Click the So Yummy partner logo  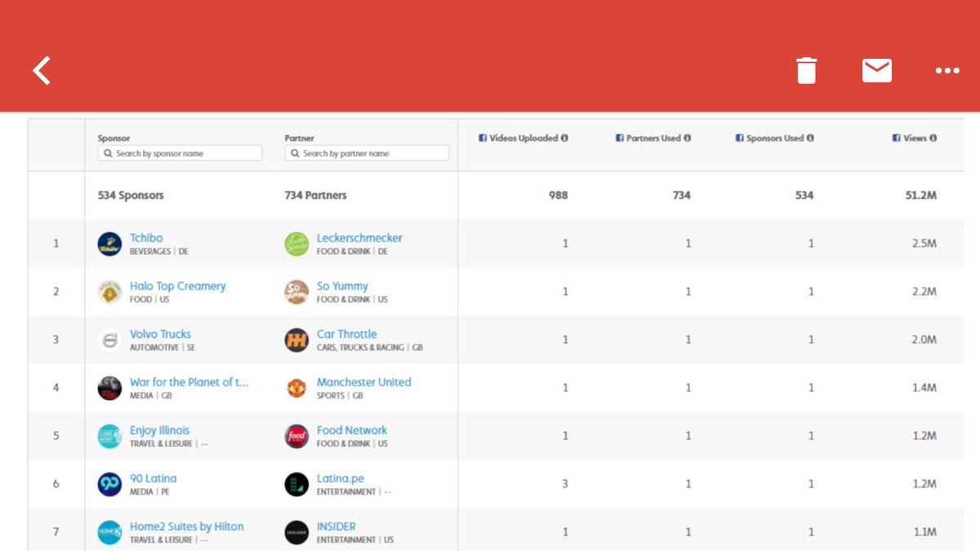click(x=296, y=291)
